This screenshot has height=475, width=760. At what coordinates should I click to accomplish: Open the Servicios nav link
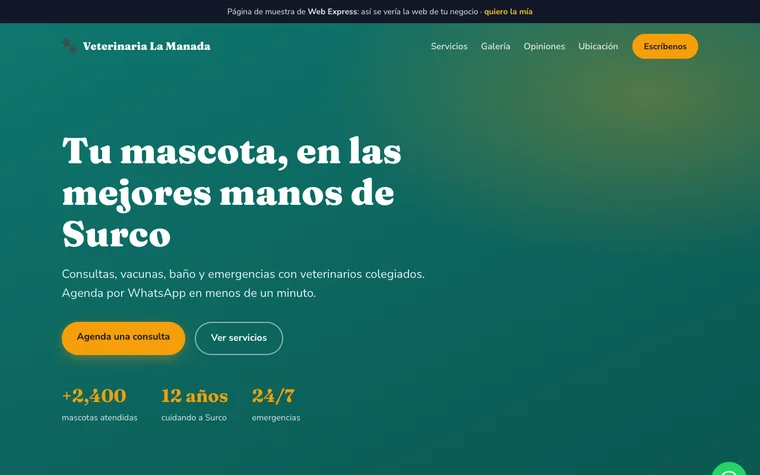[x=449, y=47]
